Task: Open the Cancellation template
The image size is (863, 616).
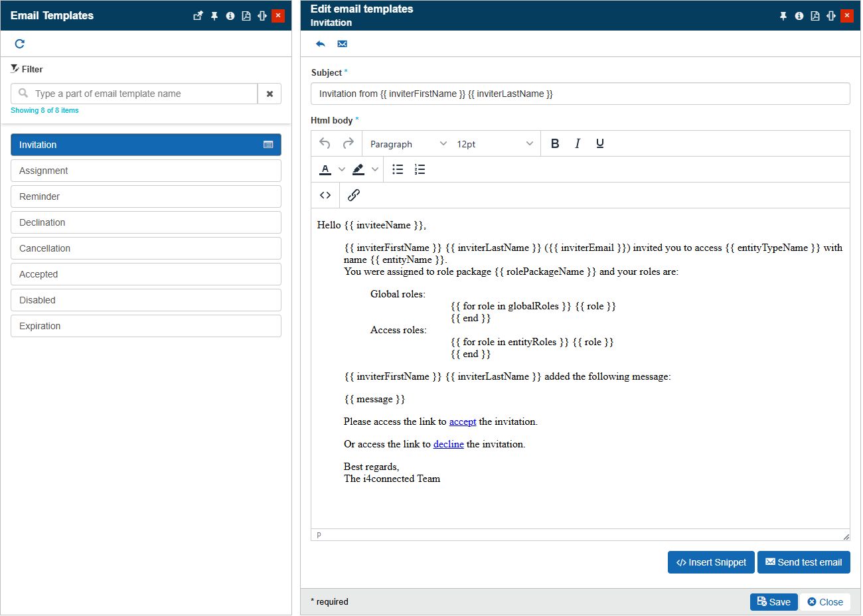Action: point(146,248)
